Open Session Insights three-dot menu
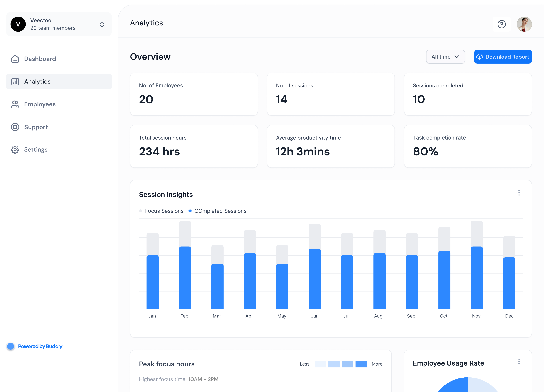Viewport: 544px width, 392px height. pos(519,193)
